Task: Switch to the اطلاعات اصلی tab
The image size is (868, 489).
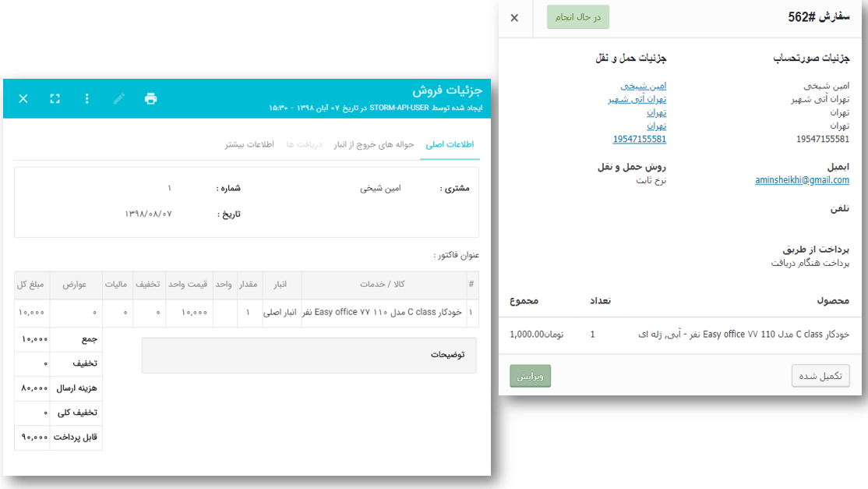Action: coord(450,144)
